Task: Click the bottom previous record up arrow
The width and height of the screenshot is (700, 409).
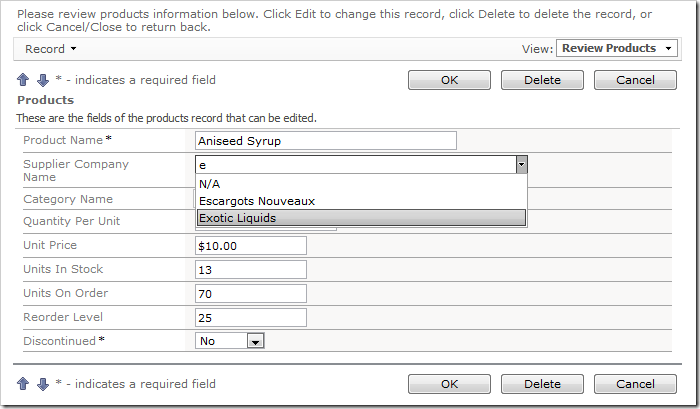Action: [x=24, y=384]
